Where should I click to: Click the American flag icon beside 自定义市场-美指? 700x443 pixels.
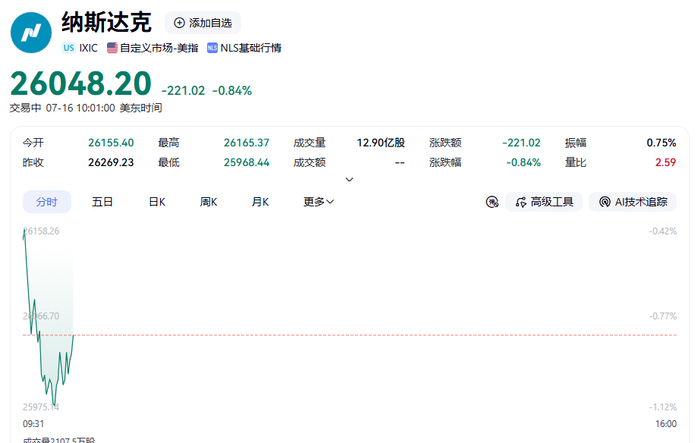[112, 48]
